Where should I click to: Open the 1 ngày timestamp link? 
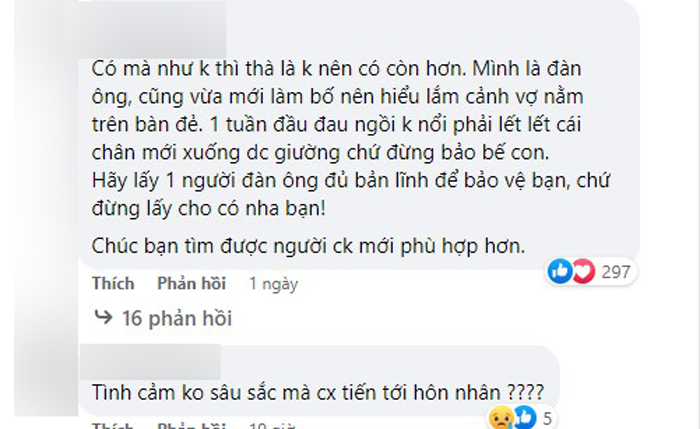(273, 284)
